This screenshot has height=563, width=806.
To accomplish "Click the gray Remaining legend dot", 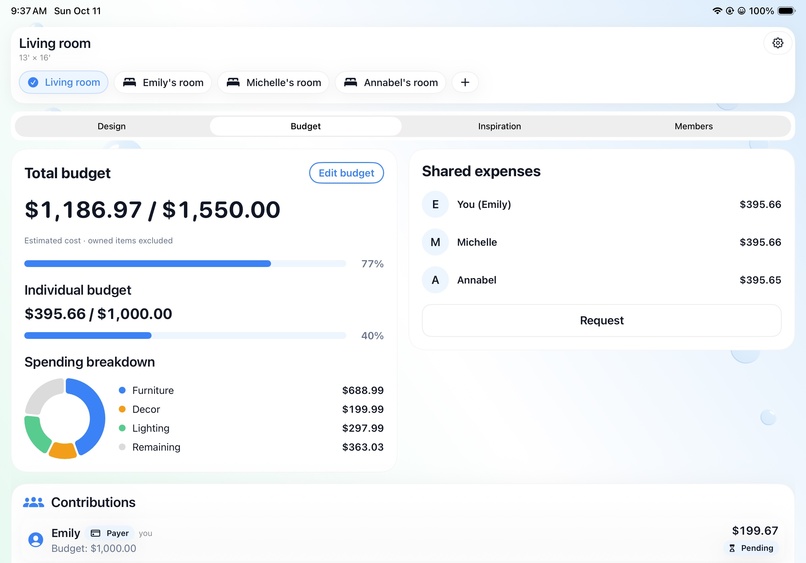I will click(x=122, y=447).
